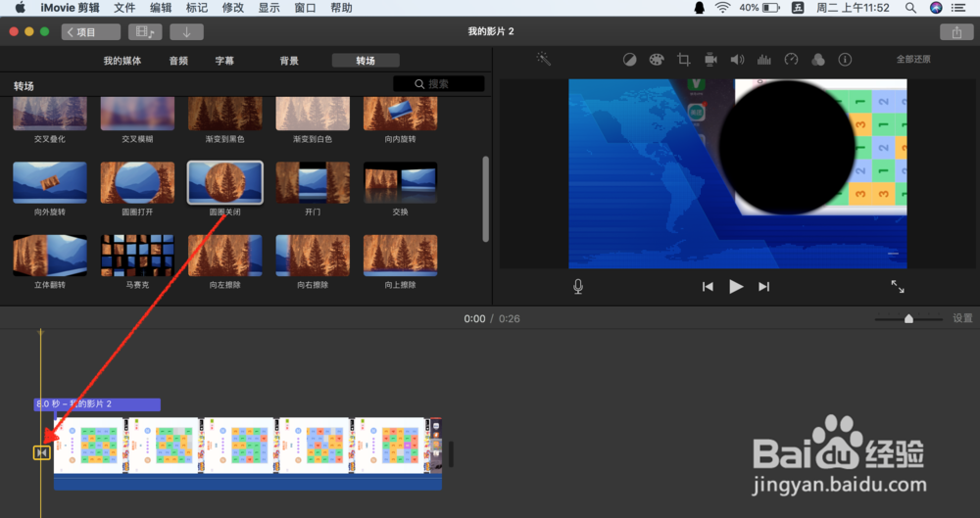Select the 开门 transition thumbnail
980x518 pixels.
313,182
